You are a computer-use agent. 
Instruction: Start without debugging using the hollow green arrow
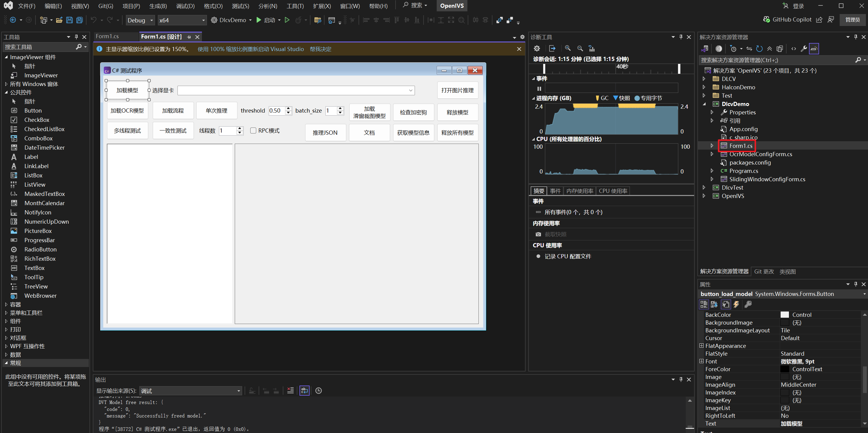tap(287, 20)
